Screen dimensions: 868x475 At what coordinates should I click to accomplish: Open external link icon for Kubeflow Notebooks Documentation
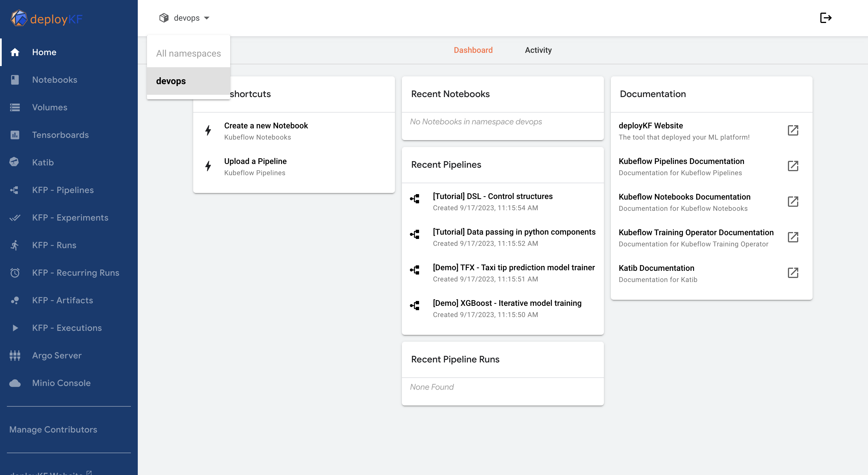click(x=793, y=202)
